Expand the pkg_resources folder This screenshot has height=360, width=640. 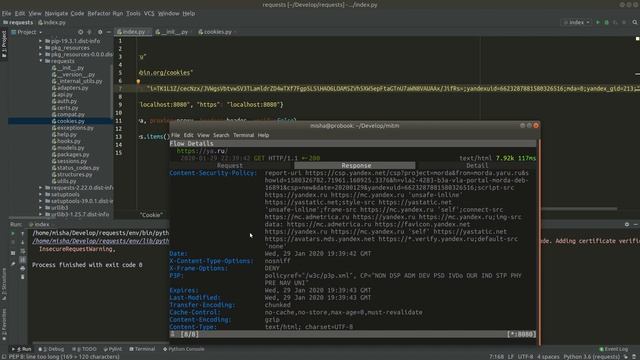pyautogui.click(x=41, y=48)
